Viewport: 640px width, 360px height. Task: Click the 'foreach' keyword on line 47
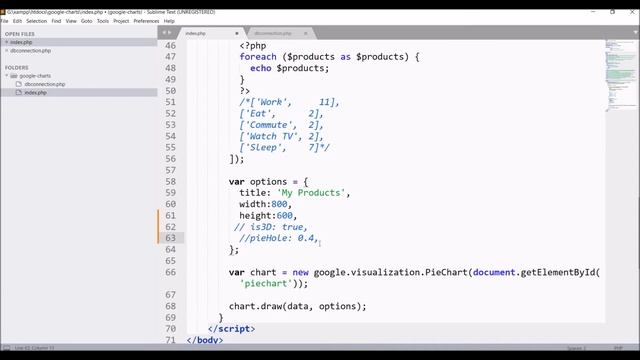pyautogui.click(x=258, y=57)
